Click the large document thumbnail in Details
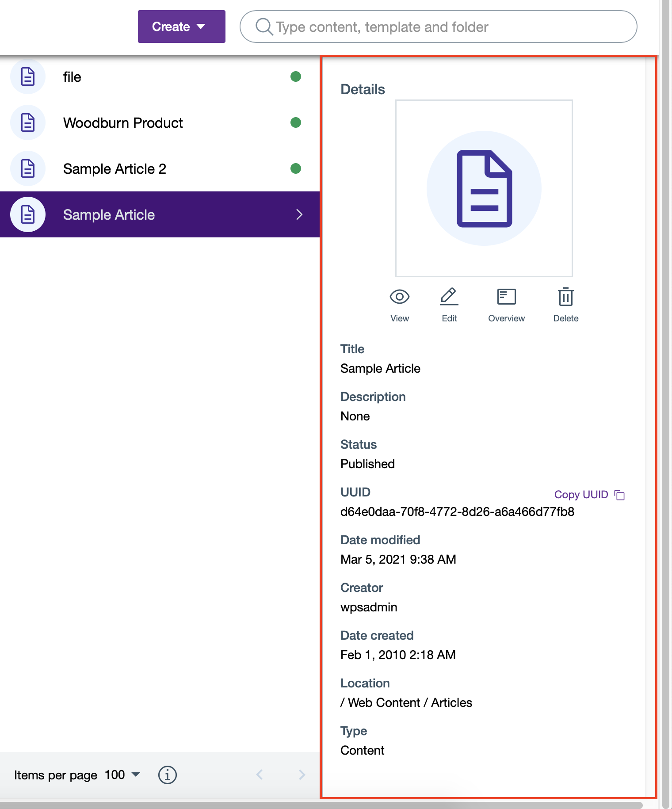The width and height of the screenshot is (672, 809). tap(484, 188)
